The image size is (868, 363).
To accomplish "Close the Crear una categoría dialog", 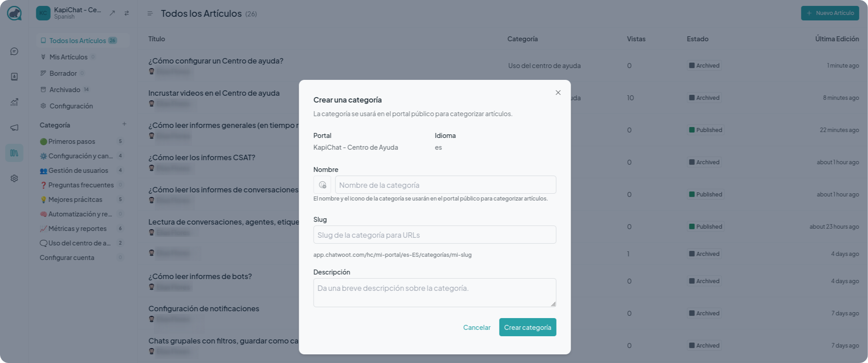I will tap(558, 93).
